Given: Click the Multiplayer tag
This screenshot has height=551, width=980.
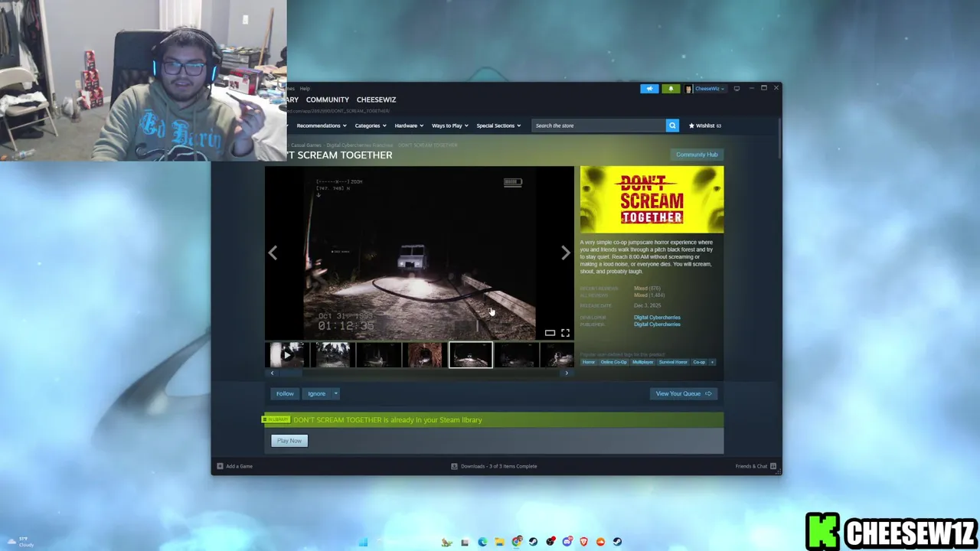Looking at the screenshot, I should pos(642,362).
